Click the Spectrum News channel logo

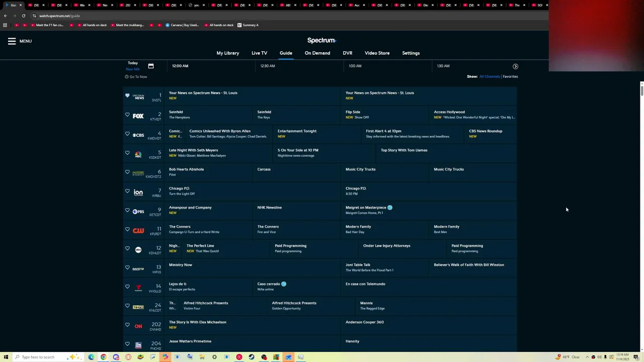pyautogui.click(x=138, y=97)
